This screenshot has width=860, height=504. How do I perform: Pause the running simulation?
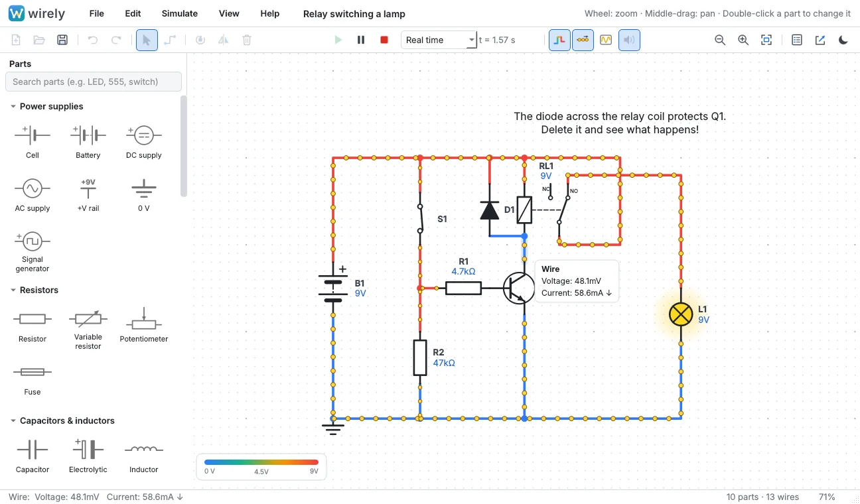(x=361, y=40)
